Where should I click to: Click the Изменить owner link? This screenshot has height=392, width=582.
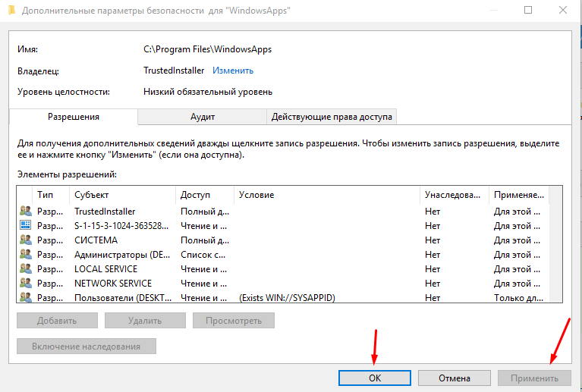(233, 71)
